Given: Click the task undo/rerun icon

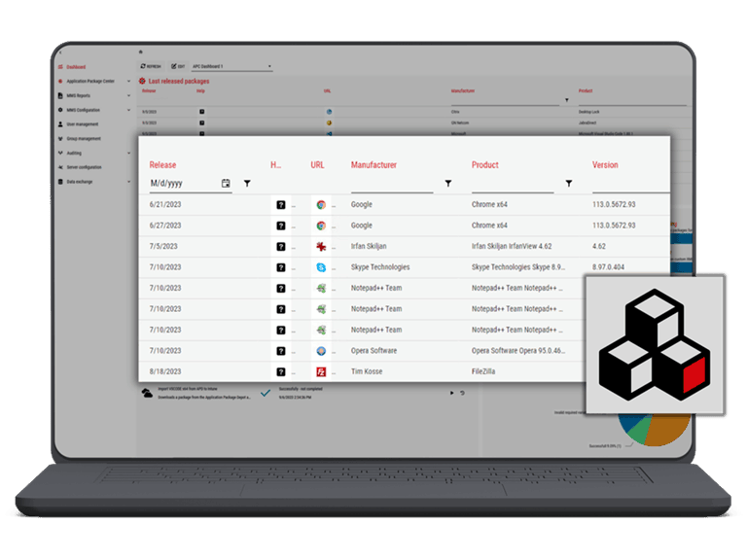Looking at the screenshot, I should (x=462, y=394).
